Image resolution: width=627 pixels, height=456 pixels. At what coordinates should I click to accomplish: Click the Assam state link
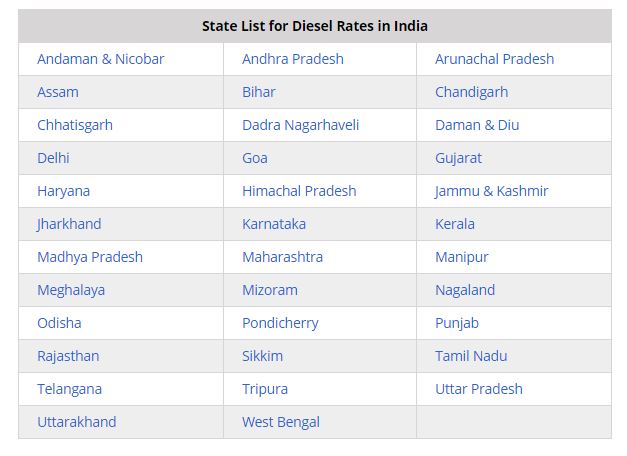(58, 92)
